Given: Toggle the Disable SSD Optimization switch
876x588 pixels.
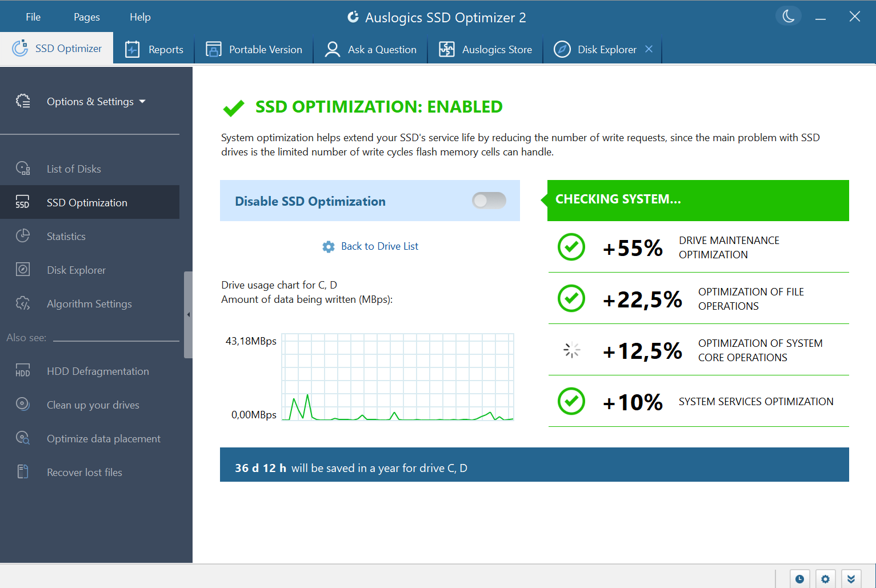Looking at the screenshot, I should 489,201.
